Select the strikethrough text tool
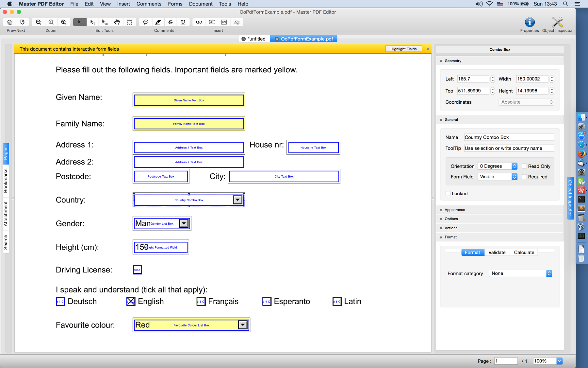The width and height of the screenshot is (588, 368). click(x=171, y=22)
